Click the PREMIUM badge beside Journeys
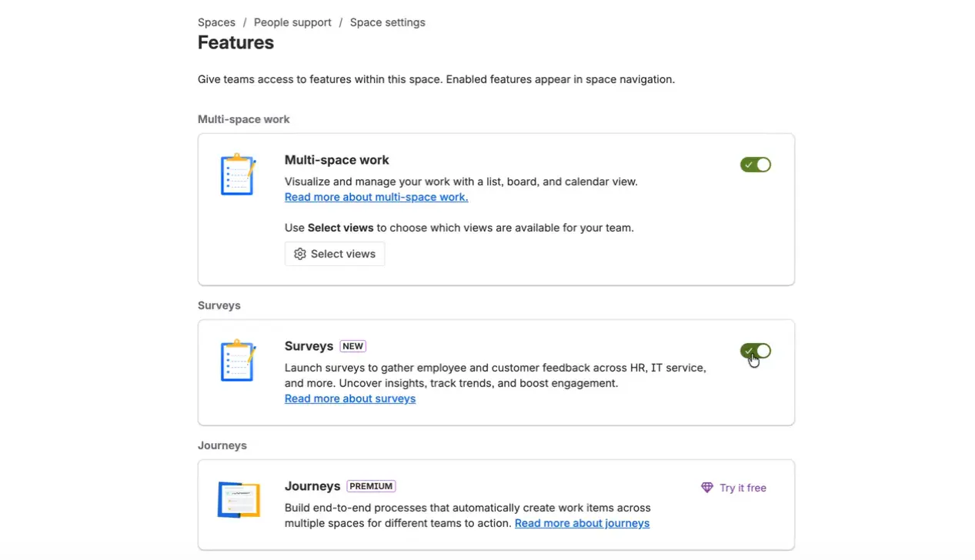The image size is (975, 560). tap(371, 486)
